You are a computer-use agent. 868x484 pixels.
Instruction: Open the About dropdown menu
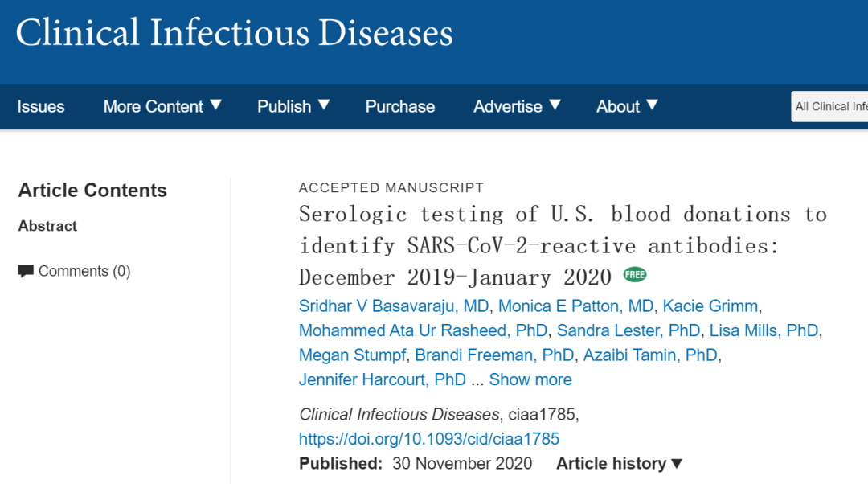627,106
